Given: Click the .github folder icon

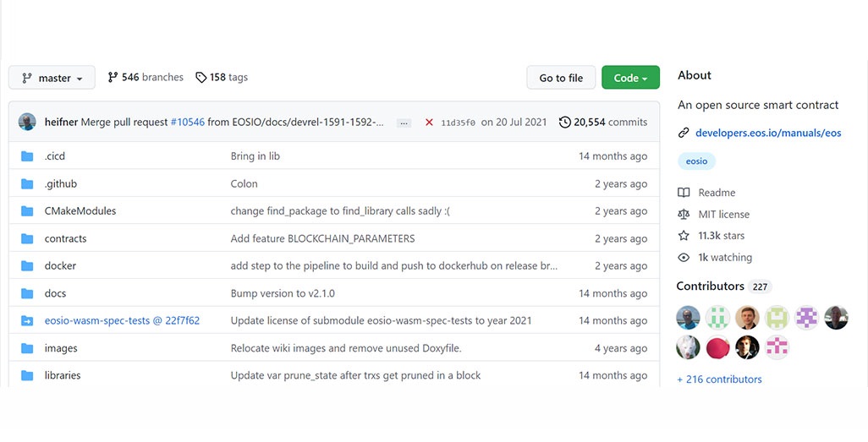Looking at the screenshot, I should (x=27, y=183).
